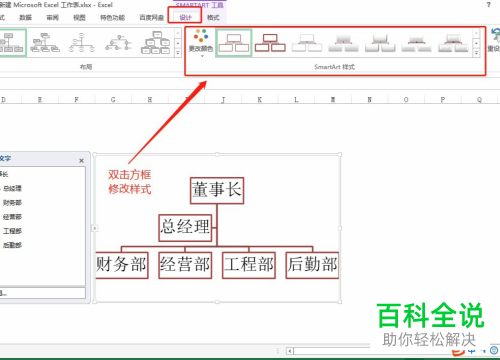Click horizontal scrollbar left arrow
500x360 pixels.
pos(290,351)
